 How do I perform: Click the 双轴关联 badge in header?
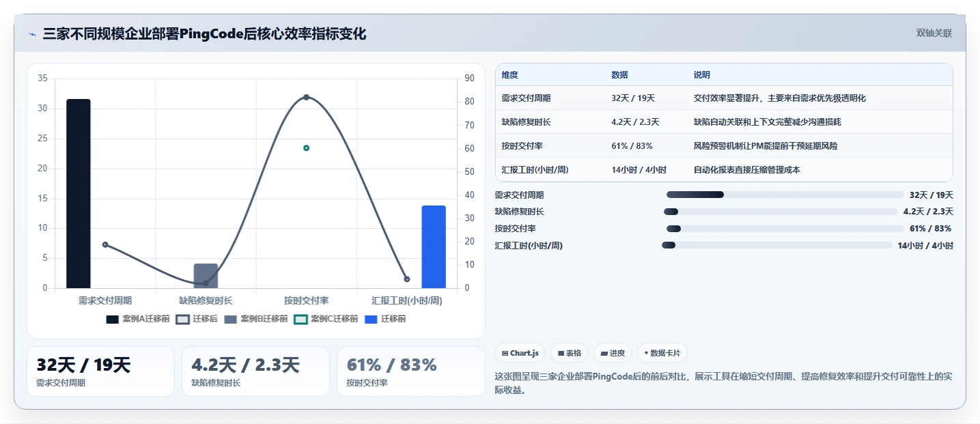(x=934, y=33)
